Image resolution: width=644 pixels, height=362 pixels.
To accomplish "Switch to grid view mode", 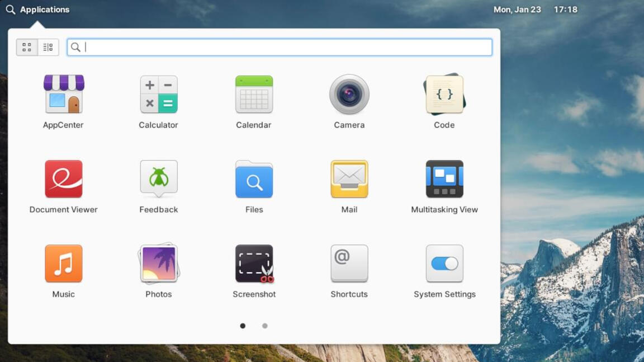I will 27,48.
